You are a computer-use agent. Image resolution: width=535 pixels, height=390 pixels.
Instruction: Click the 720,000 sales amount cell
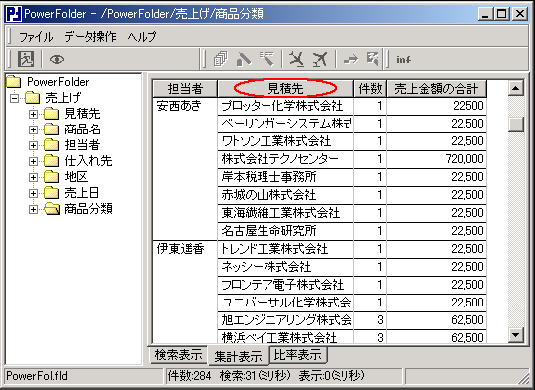pyautogui.click(x=436, y=159)
